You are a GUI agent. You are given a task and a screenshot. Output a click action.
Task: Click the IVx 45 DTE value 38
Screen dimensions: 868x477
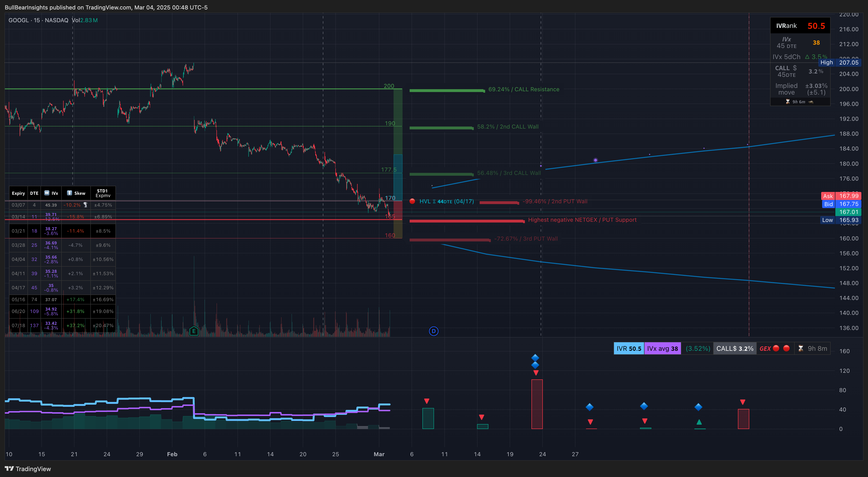click(x=816, y=43)
